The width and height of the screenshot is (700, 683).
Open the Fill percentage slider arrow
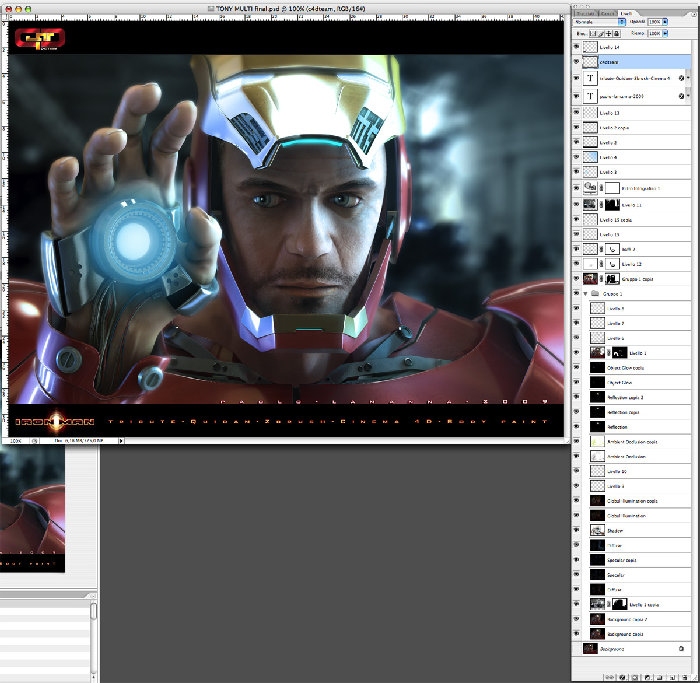pyautogui.click(x=665, y=33)
